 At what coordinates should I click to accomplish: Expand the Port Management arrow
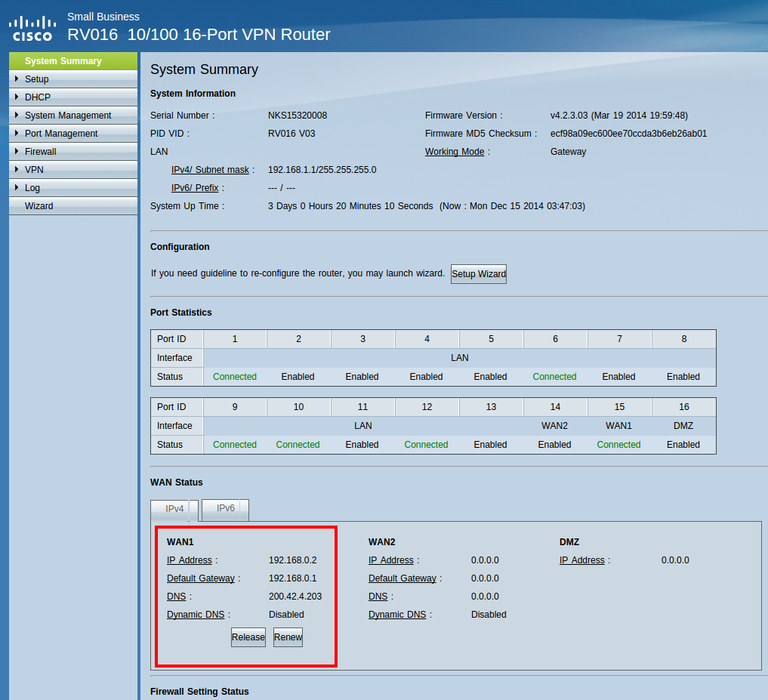pyautogui.click(x=17, y=133)
